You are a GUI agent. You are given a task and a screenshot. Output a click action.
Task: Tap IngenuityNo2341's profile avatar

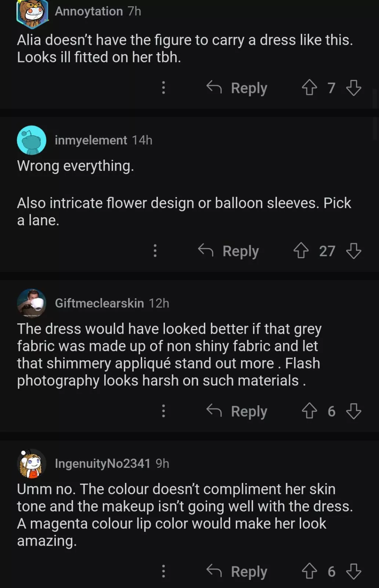[32, 463]
